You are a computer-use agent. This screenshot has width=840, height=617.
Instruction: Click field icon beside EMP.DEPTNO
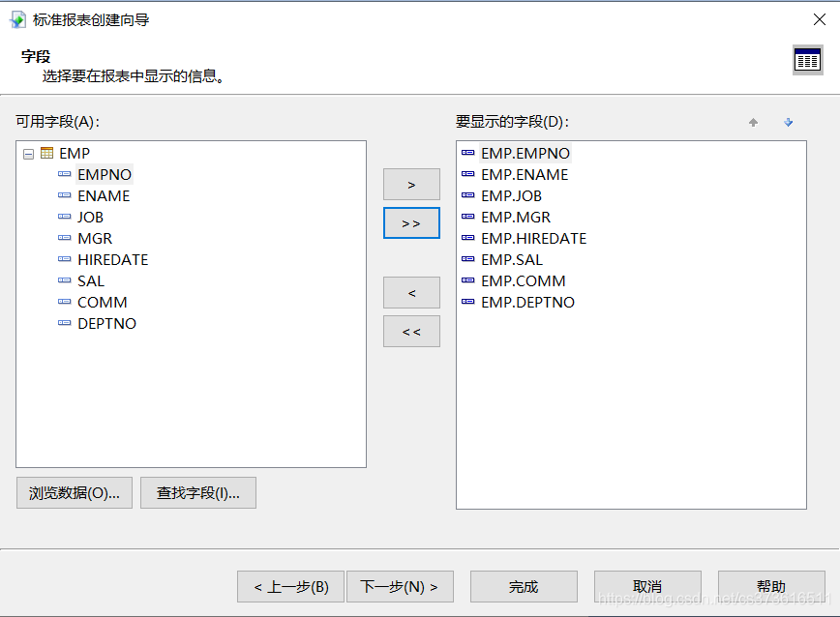point(467,302)
